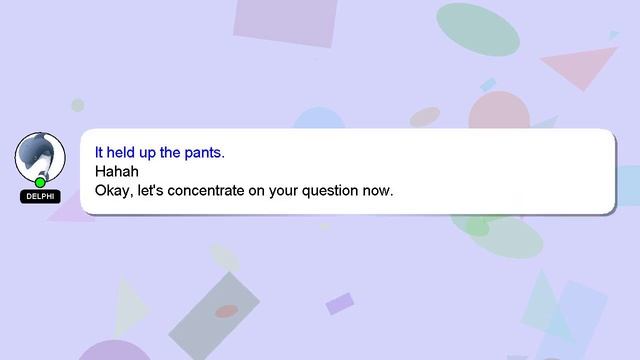This screenshot has height=360, width=640.
Task: Click the small purple rectangle at bottom center
Action: (x=340, y=304)
